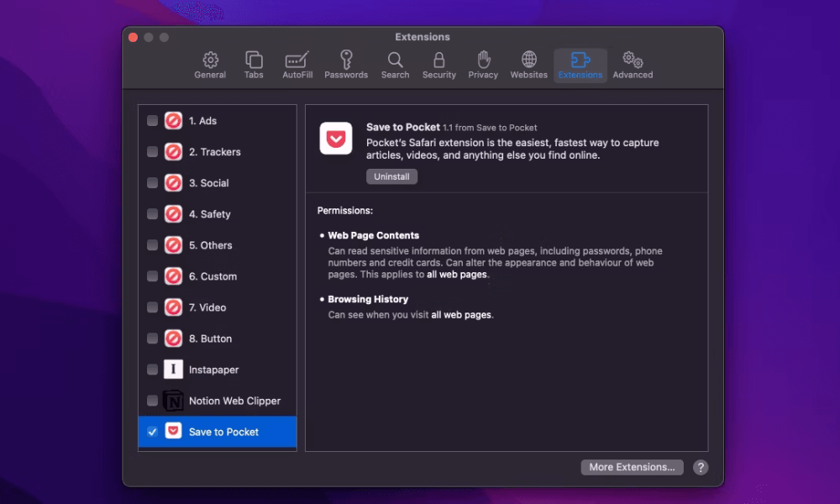Enable the 7. Video extension checkbox
Image resolution: width=840 pixels, height=504 pixels.
pyautogui.click(x=152, y=307)
